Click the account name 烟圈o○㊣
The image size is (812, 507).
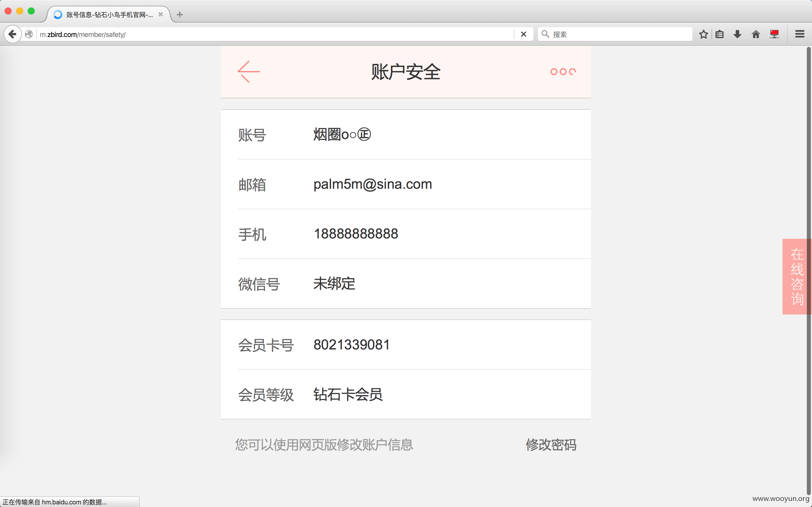point(342,134)
